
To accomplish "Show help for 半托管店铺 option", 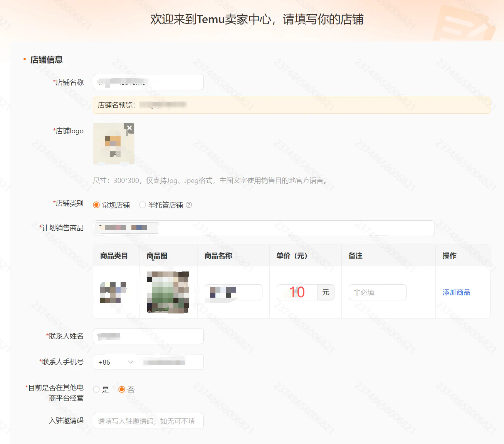I will coord(189,205).
